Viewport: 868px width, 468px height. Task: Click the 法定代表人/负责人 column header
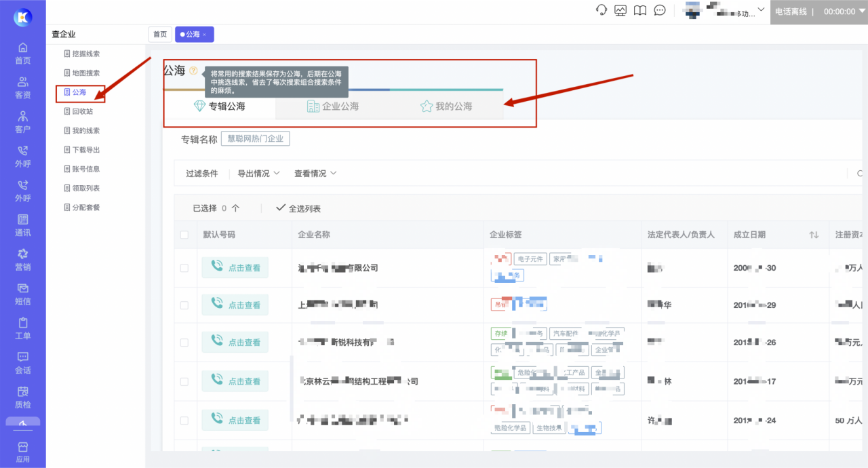tap(681, 235)
